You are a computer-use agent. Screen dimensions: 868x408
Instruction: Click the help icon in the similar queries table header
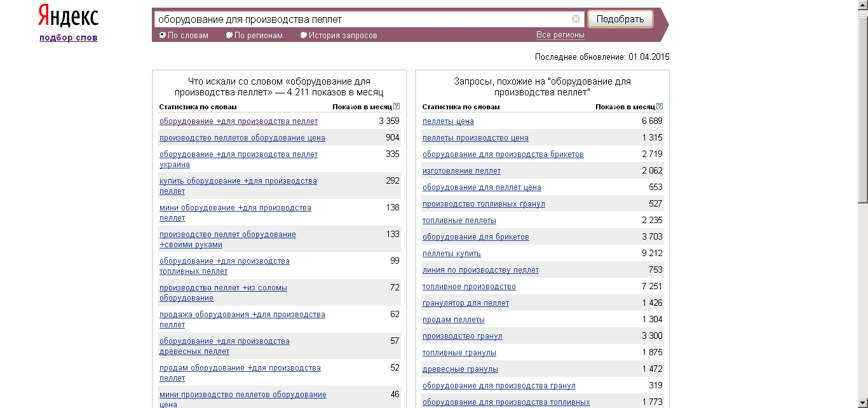(x=660, y=107)
